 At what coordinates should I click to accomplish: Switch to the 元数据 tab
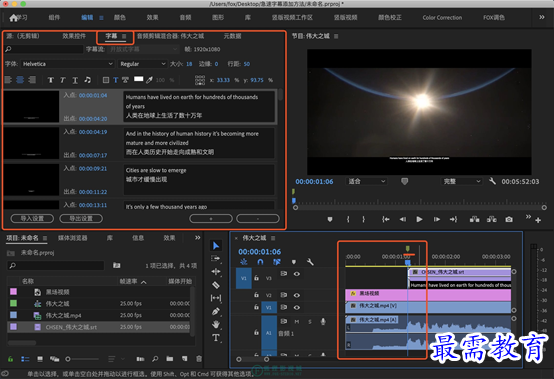[x=232, y=36]
